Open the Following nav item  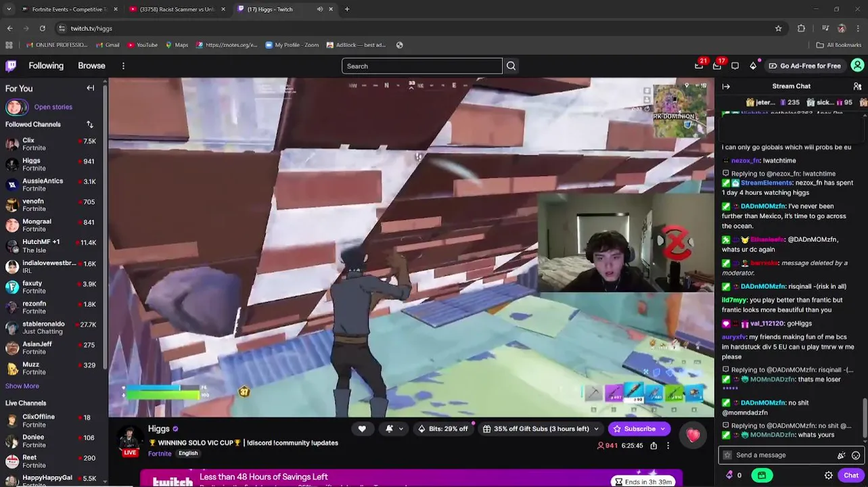[x=46, y=66]
